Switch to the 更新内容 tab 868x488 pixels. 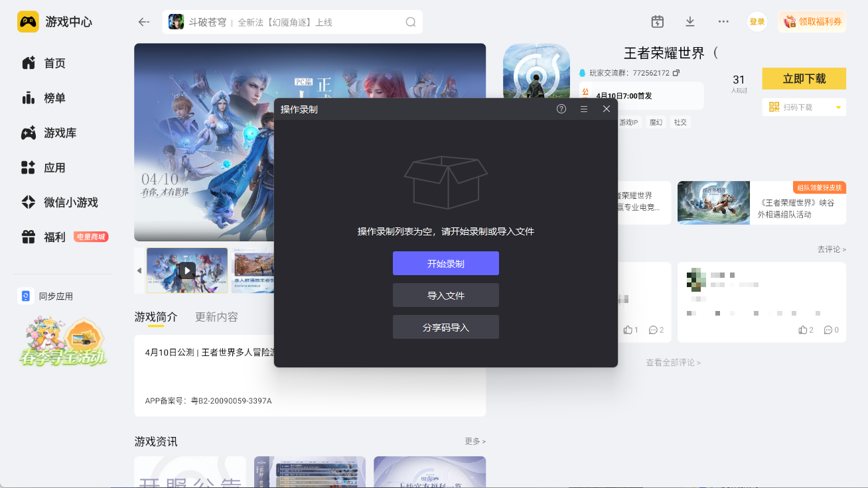point(216,318)
